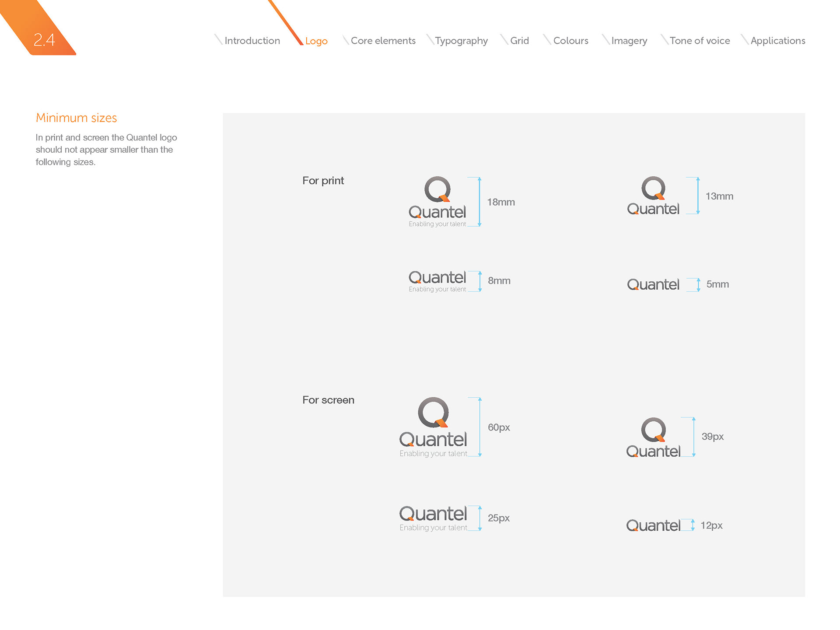Click the 2.4 page number badge

point(44,40)
